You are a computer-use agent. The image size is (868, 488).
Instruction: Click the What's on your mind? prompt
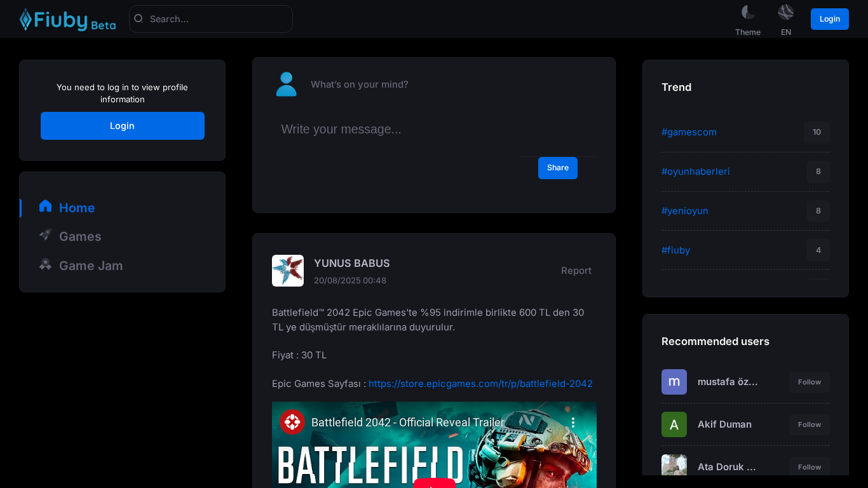point(360,85)
